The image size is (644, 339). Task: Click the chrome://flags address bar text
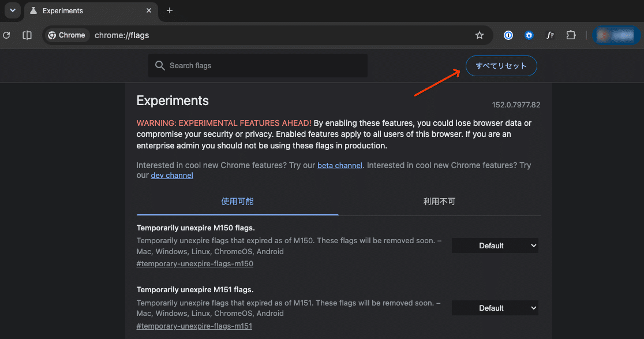coord(122,35)
